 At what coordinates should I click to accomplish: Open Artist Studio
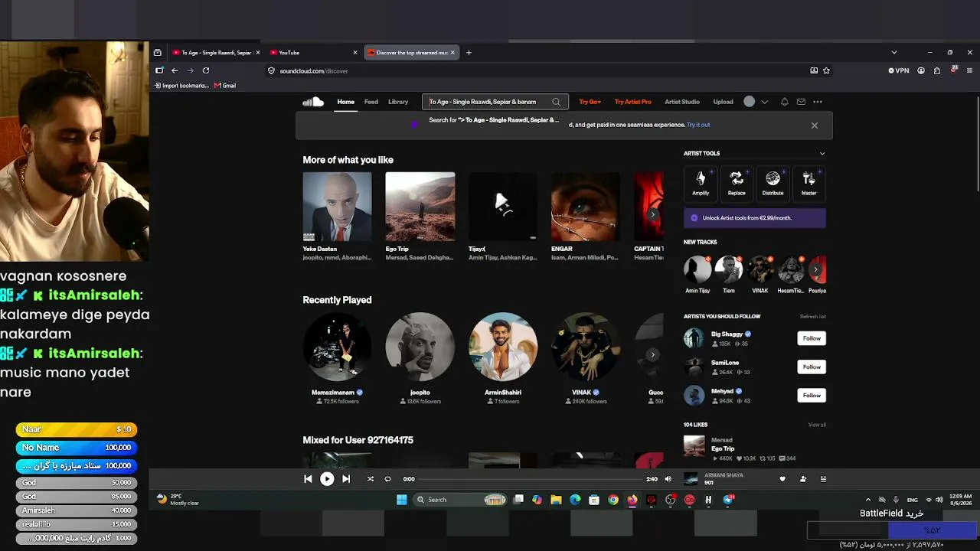682,102
